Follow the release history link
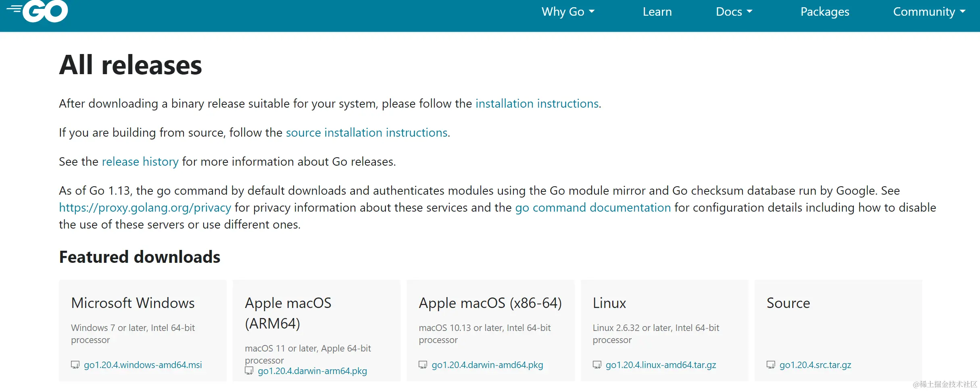The width and height of the screenshot is (980, 391). tap(140, 162)
